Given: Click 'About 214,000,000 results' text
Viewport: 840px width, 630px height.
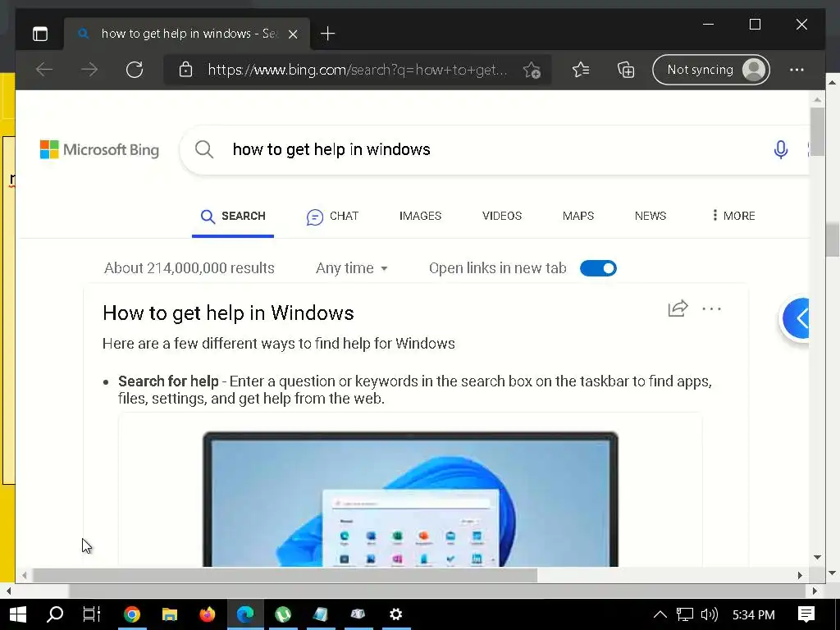Looking at the screenshot, I should click(x=189, y=268).
